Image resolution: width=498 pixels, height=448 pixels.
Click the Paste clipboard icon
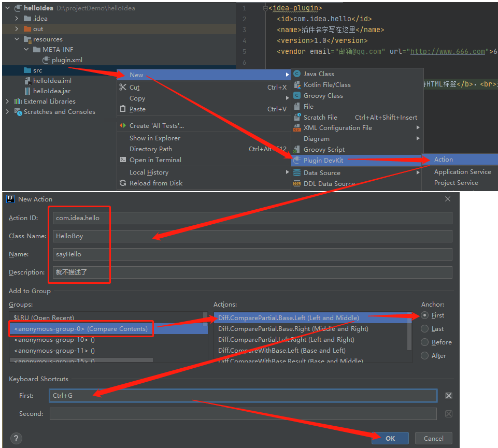pos(123,109)
